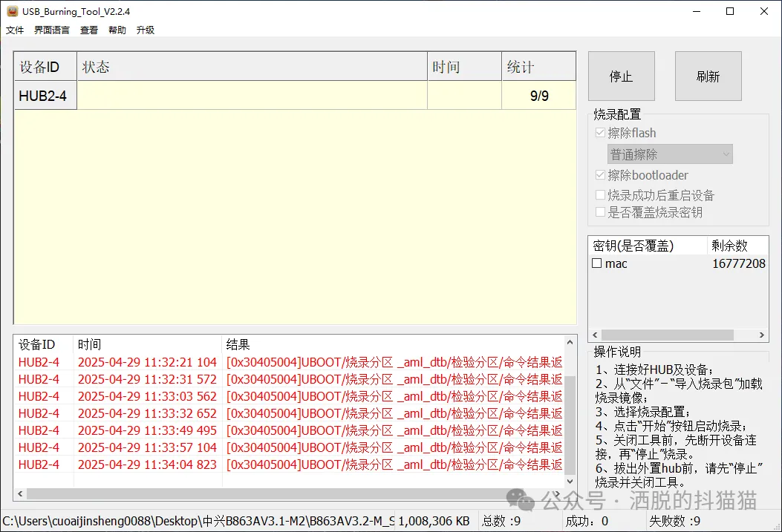Toggle the 擦除flash checkbox

click(601, 133)
